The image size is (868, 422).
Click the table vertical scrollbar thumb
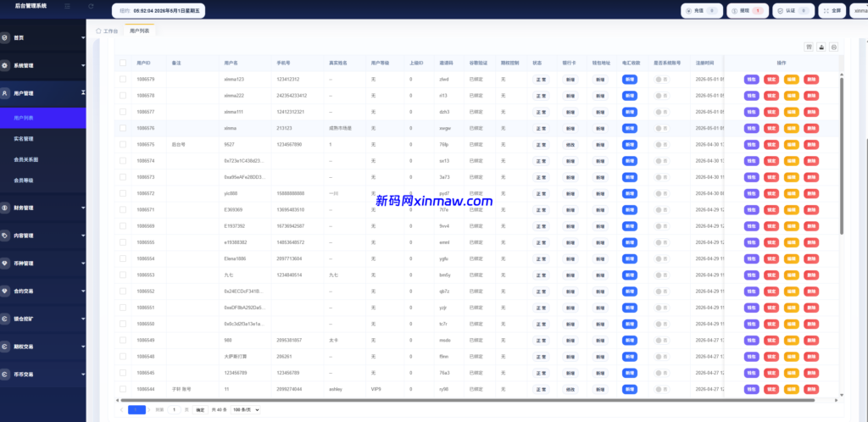[842, 156]
